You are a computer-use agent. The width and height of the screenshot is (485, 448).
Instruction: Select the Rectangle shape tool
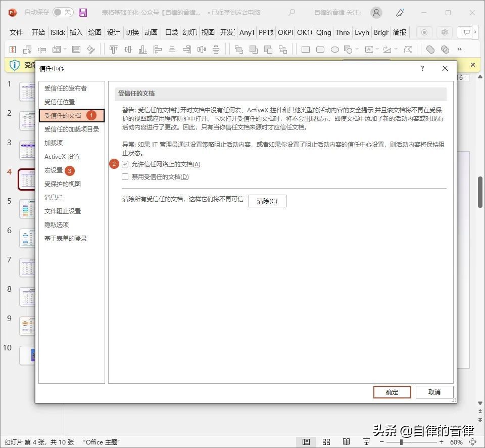pos(305,49)
